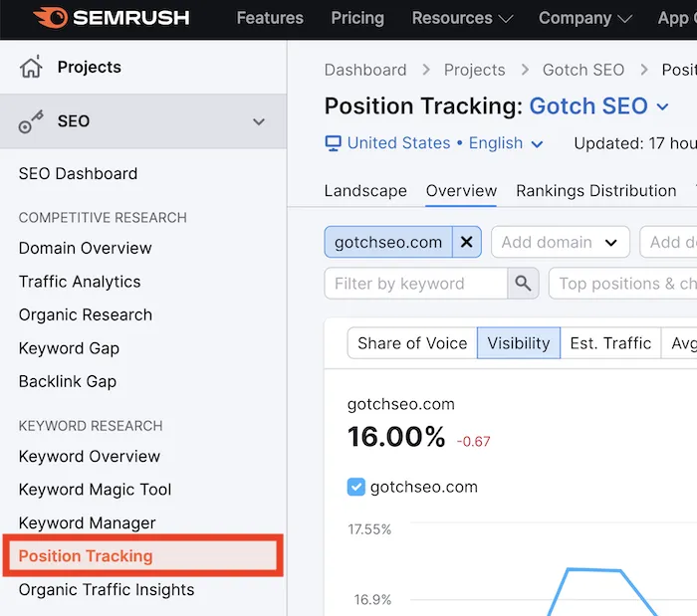This screenshot has width=697, height=616.
Task: Remove gotchseo.com domain with X icon
Action: tap(467, 242)
